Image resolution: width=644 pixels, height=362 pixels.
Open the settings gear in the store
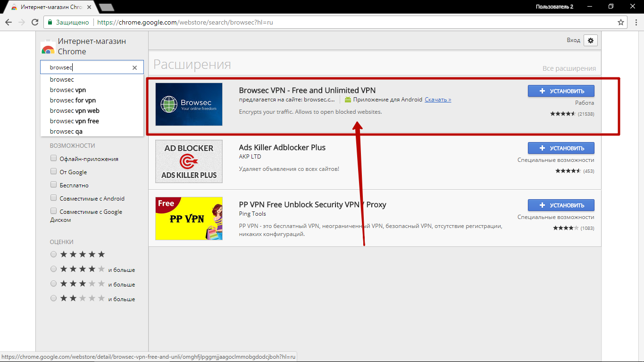tap(591, 41)
